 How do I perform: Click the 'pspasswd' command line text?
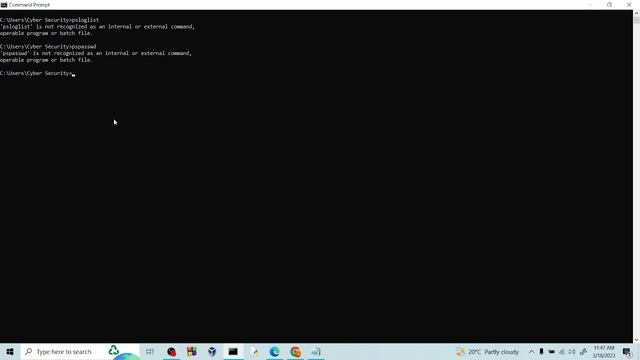tap(48, 47)
